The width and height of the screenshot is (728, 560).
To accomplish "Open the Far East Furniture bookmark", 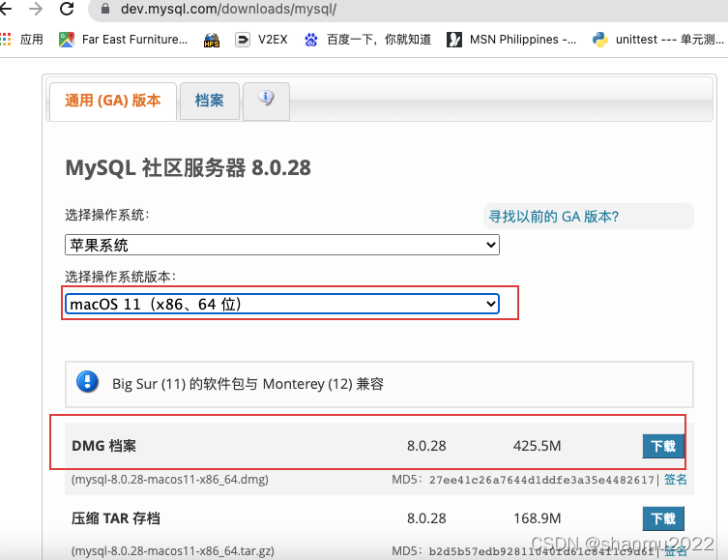I will (123, 40).
